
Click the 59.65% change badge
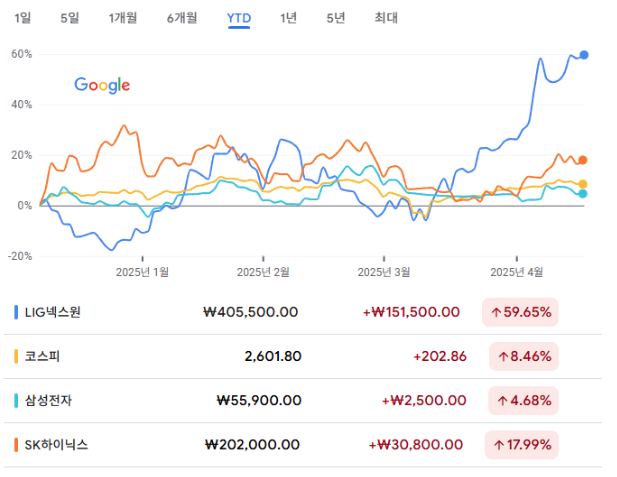[520, 312]
